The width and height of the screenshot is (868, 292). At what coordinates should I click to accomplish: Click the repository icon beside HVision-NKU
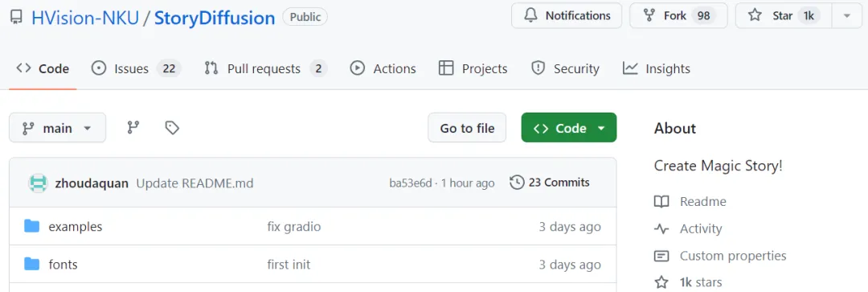[x=16, y=18]
